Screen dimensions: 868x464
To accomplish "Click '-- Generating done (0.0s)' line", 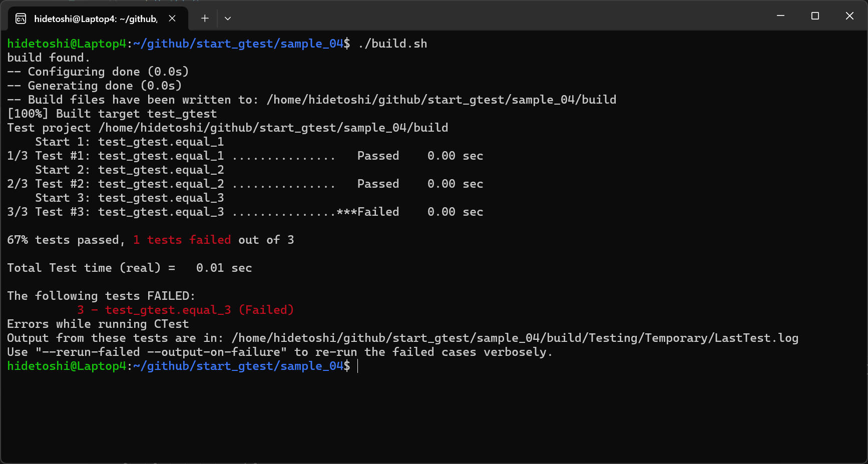I will pos(95,86).
